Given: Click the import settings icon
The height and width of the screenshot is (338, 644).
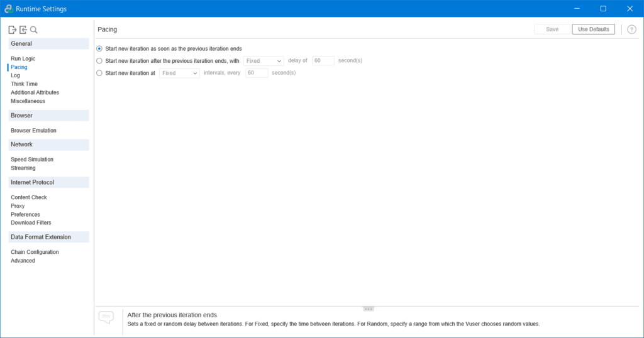Looking at the screenshot, I should [x=23, y=30].
